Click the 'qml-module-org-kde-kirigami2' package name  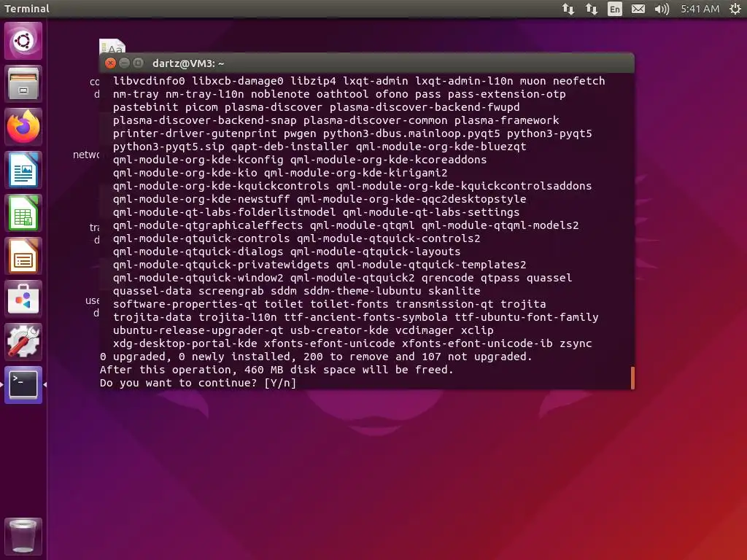(356, 173)
